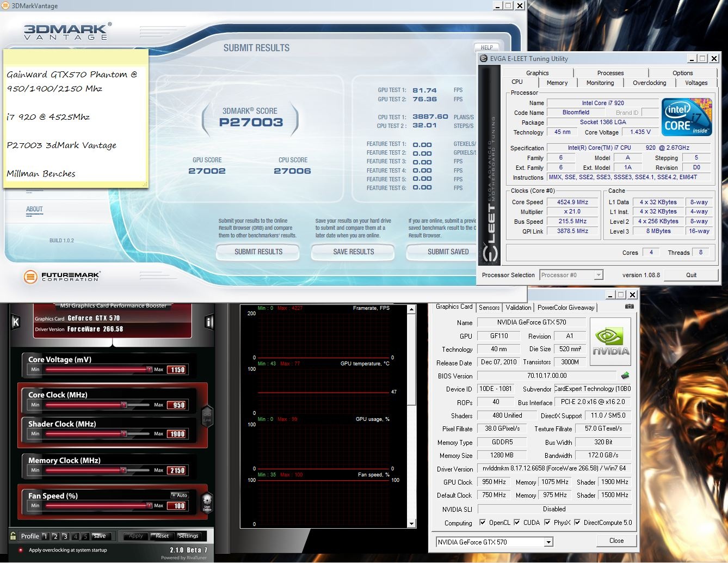
Task: Click the monitoring graph scrollbar up arrow
Action: coord(411,309)
